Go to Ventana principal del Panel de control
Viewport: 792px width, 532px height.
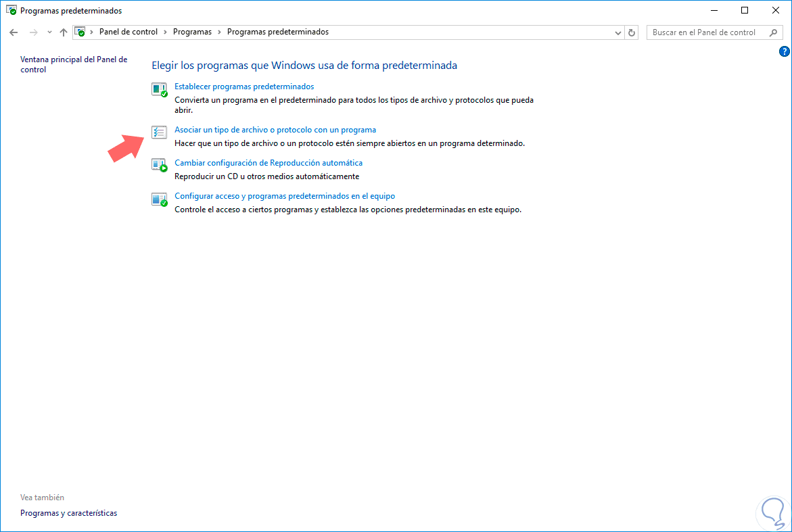point(74,65)
